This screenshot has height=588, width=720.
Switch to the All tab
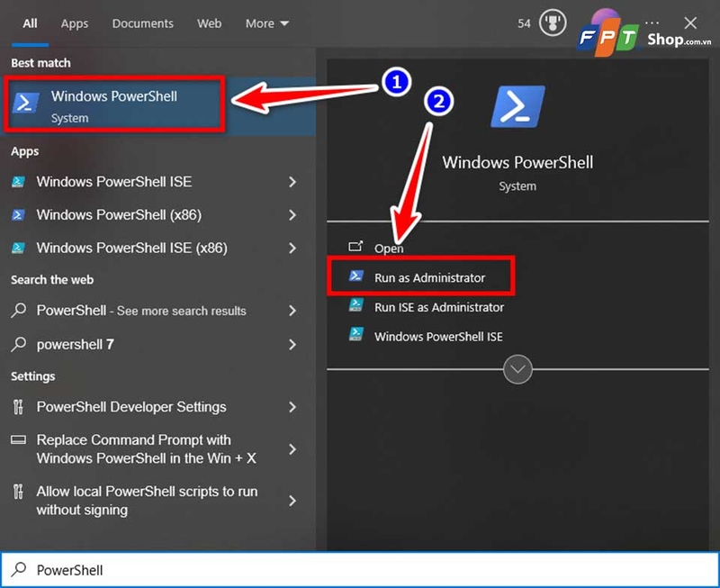[30, 23]
